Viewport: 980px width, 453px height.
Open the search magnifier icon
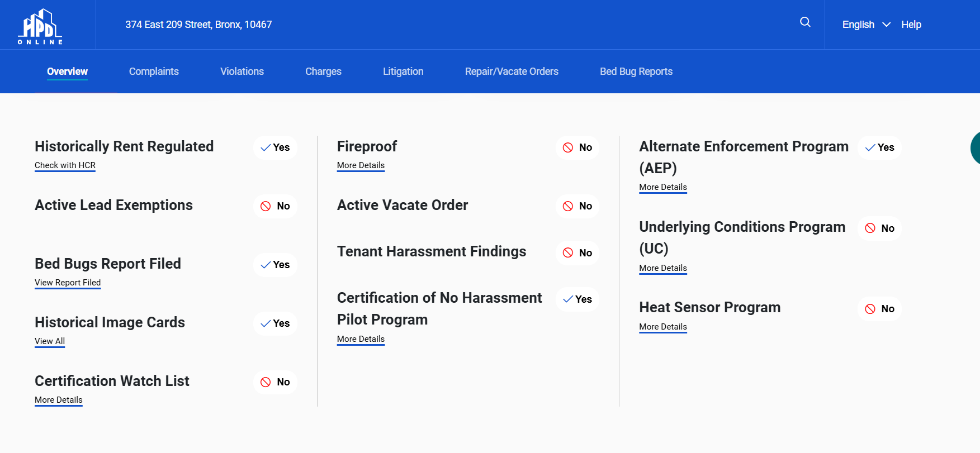pos(805,22)
